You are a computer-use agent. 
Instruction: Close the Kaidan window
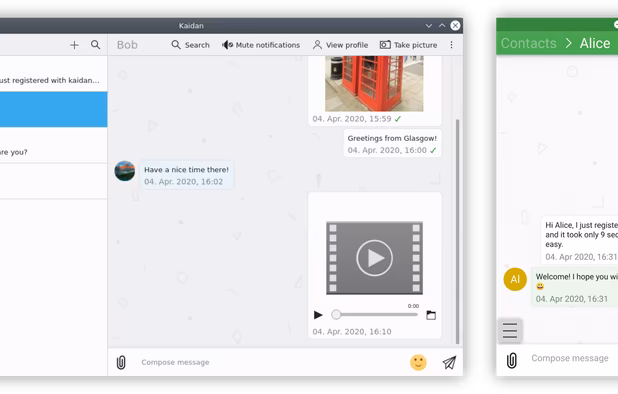pyautogui.click(x=455, y=26)
